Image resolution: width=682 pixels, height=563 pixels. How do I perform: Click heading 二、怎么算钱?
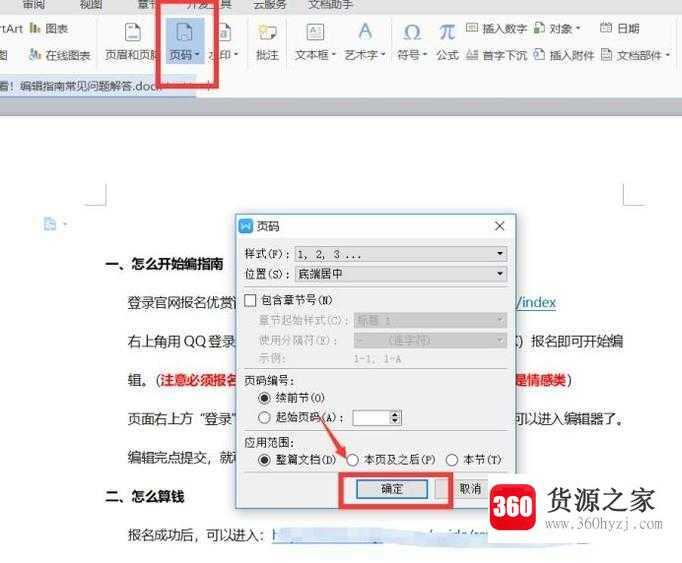pyautogui.click(x=145, y=496)
